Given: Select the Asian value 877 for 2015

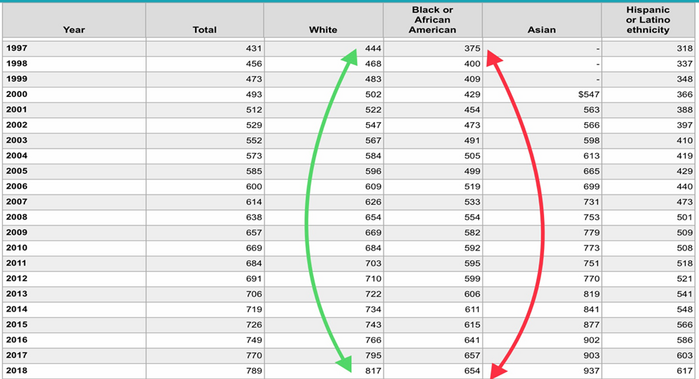Looking at the screenshot, I should pos(592,325).
